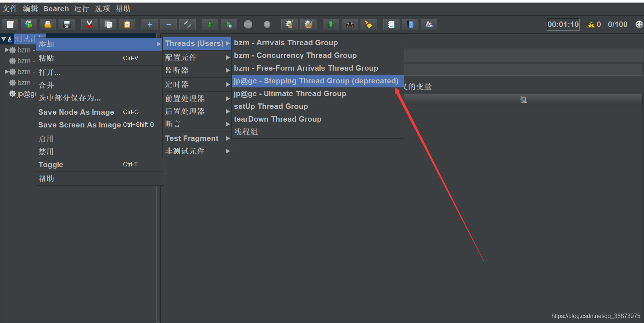Start the test with the green play icon
644x323 pixels.
coord(210,24)
